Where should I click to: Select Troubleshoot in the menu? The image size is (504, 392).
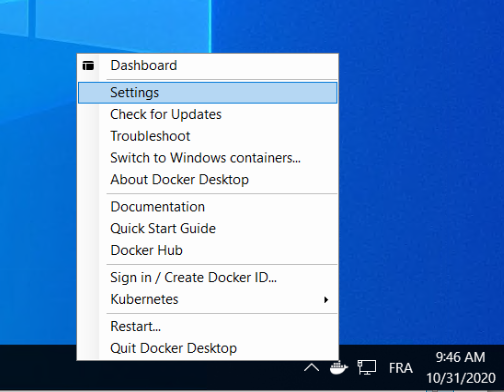click(208, 136)
